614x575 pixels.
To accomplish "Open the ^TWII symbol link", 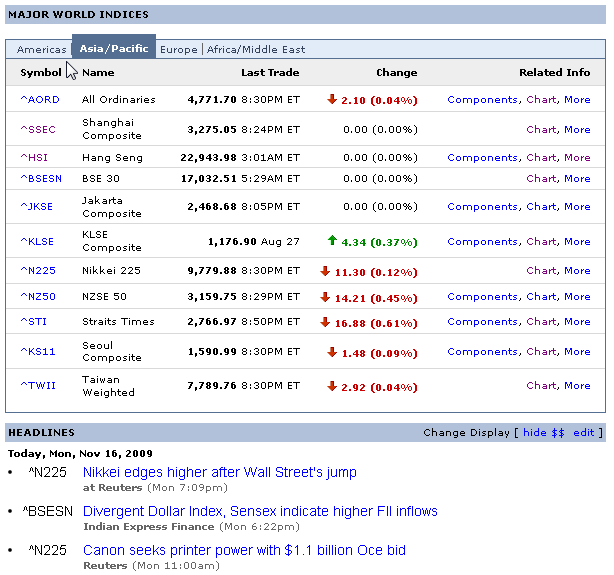I will coord(38,386).
